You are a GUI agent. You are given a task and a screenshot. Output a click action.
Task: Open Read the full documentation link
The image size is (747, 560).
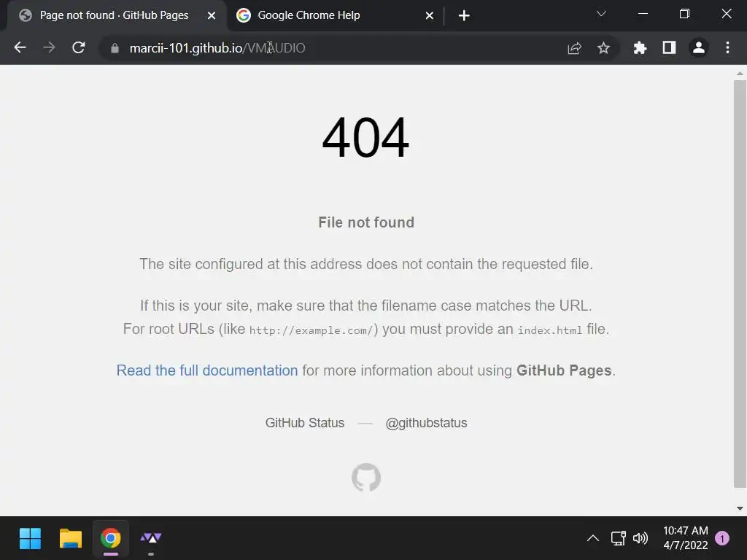pos(207,370)
